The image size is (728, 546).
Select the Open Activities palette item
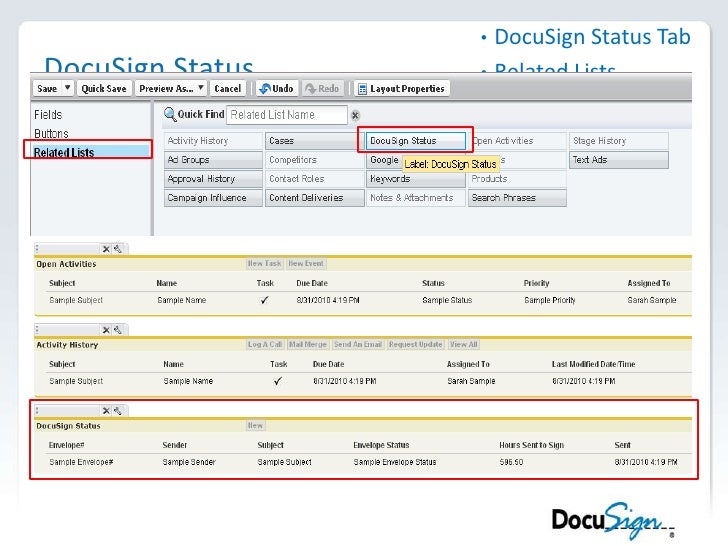point(519,141)
